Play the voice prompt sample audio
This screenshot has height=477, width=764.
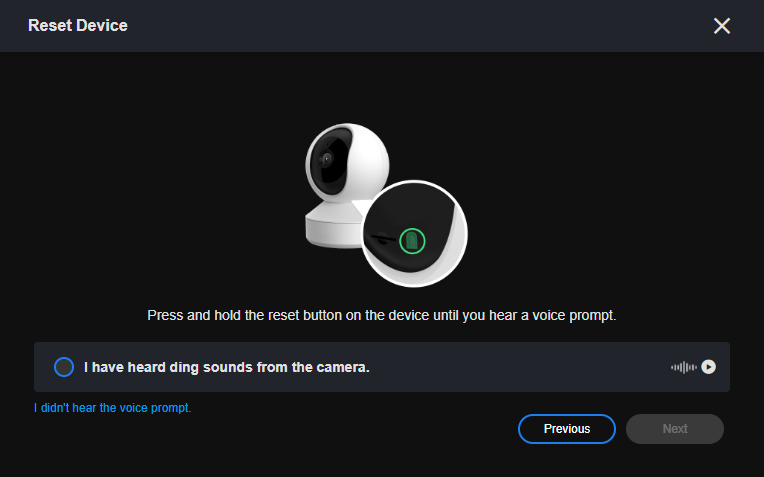708,367
